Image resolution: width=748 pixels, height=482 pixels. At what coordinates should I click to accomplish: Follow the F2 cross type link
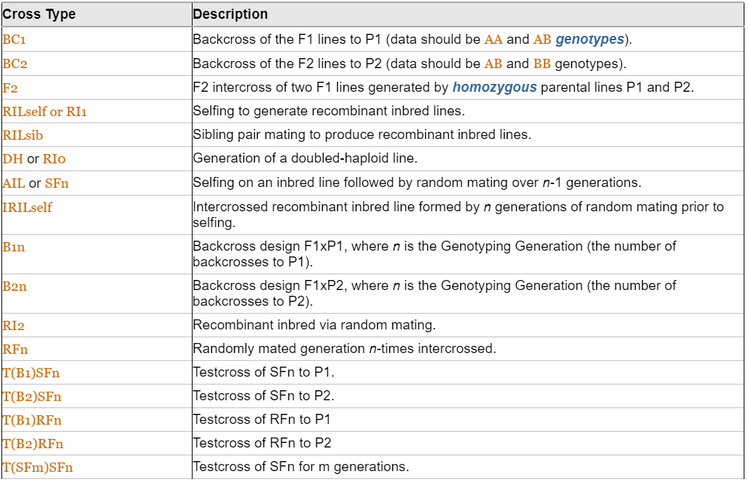pyautogui.click(x=10, y=88)
